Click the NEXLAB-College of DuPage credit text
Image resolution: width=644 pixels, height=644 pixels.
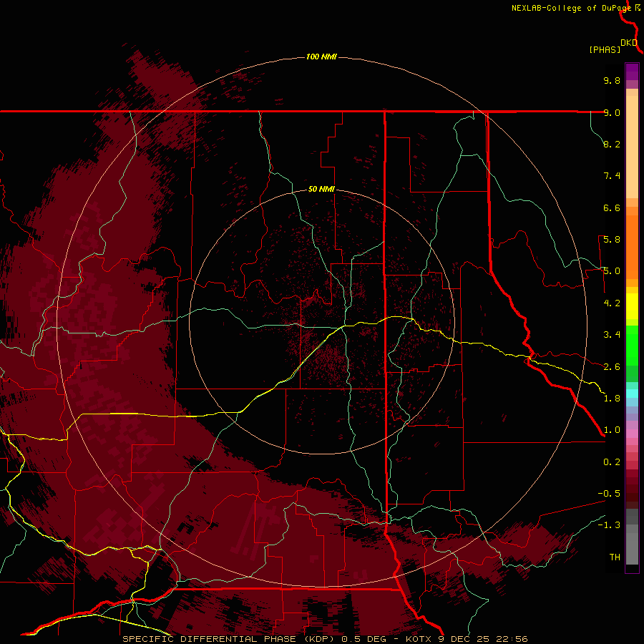(x=571, y=8)
